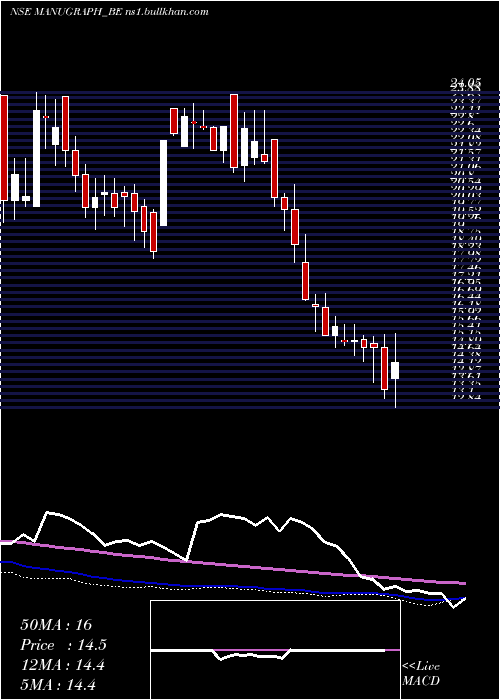The image size is (500, 700).
Task: Click the MACD indicator panel
Action: point(275,650)
